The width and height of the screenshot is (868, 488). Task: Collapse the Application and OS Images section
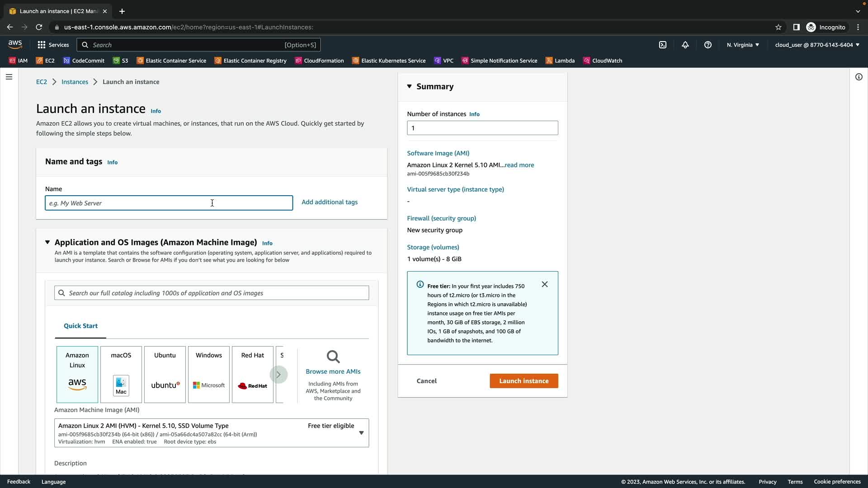click(47, 242)
